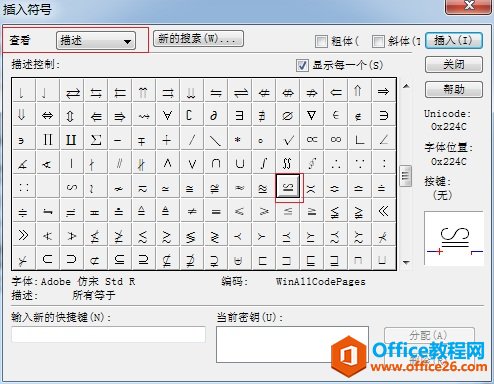
Task: Select the right angle ∟ symbol
Action: [x=360, y=139]
